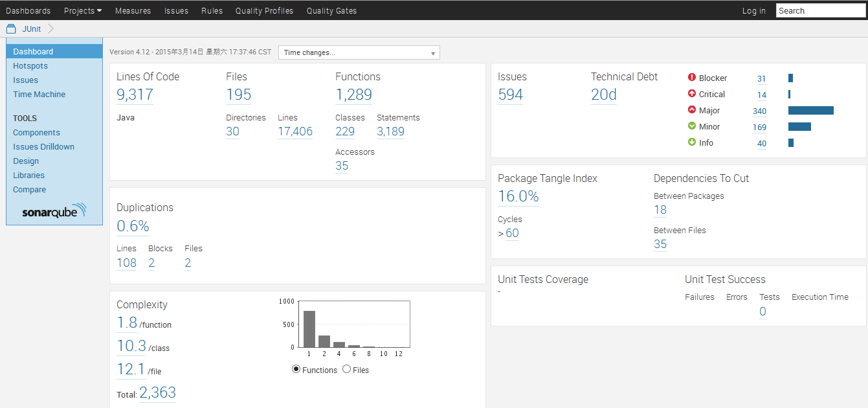Open Quality Profiles in top menu
Image resolution: width=868 pixels, height=408 pixels.
[x=264, y=10]
